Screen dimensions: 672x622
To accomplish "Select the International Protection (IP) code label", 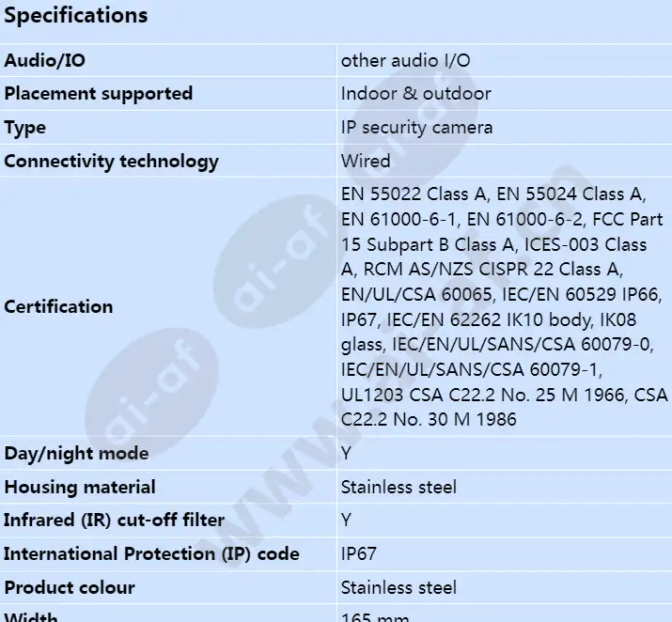I will 151,554.
